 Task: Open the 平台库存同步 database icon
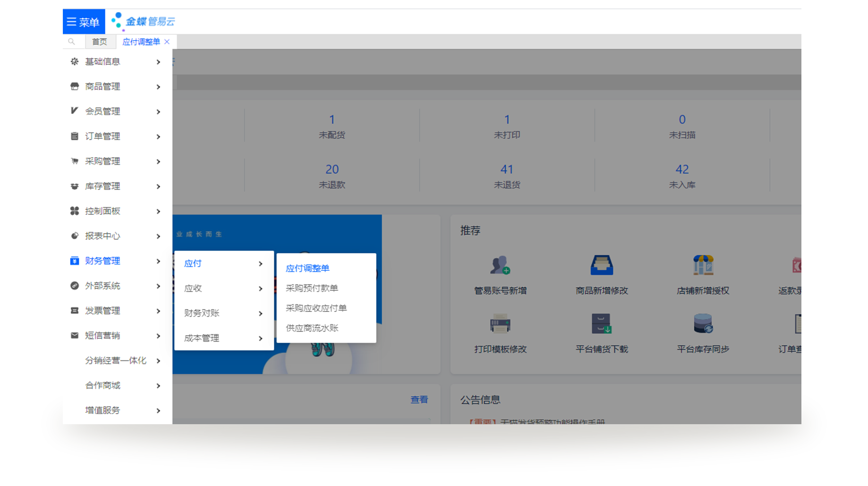click(x=703, y=324)
